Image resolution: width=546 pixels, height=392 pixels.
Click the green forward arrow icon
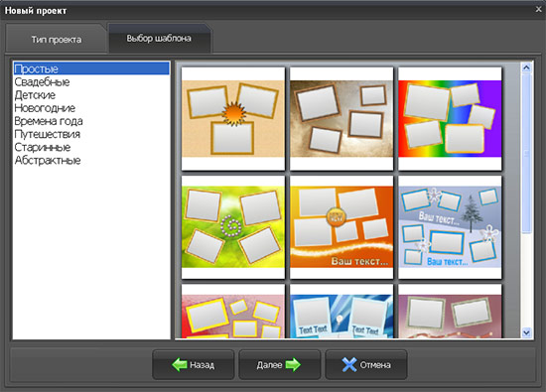pyautogui.click(x=293, y=364)
